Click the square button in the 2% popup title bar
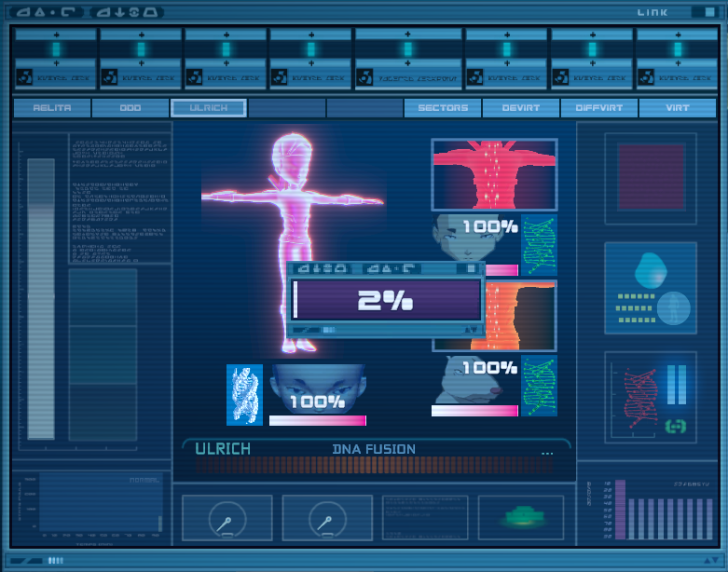The image size is (728, 572). coord(472,268)
